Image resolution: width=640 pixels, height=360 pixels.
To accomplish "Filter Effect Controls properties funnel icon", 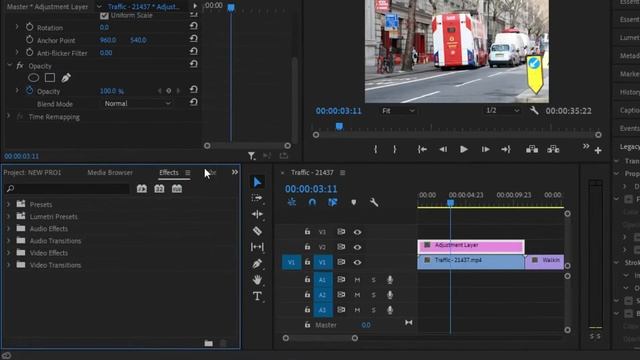I will point(251,156).
